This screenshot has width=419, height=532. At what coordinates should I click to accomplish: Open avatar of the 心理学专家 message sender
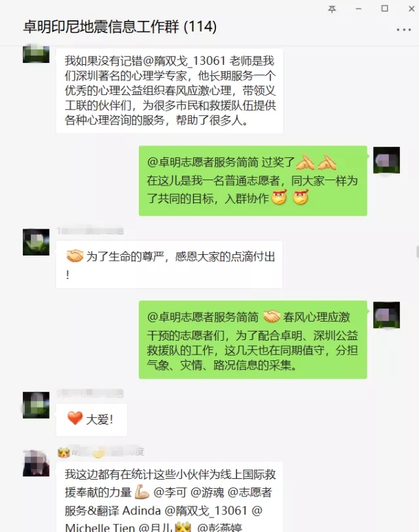[x=36, y=54]
